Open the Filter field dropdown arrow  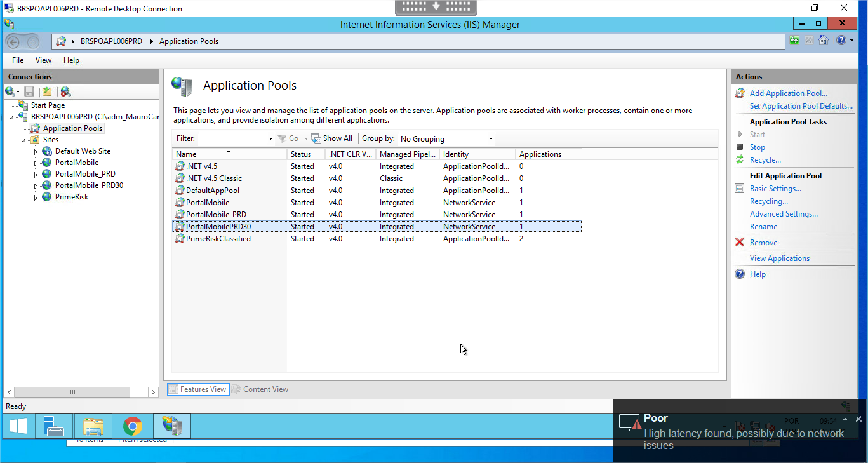[x=270, y=138]
